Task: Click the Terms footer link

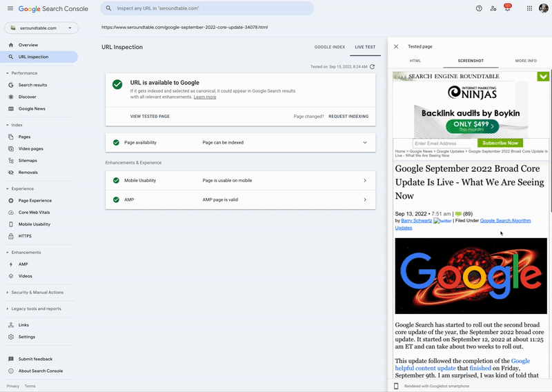Action: 30,386
